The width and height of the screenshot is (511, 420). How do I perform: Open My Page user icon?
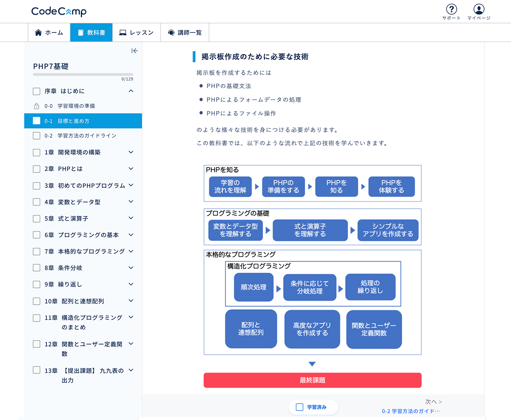point(479,9)
